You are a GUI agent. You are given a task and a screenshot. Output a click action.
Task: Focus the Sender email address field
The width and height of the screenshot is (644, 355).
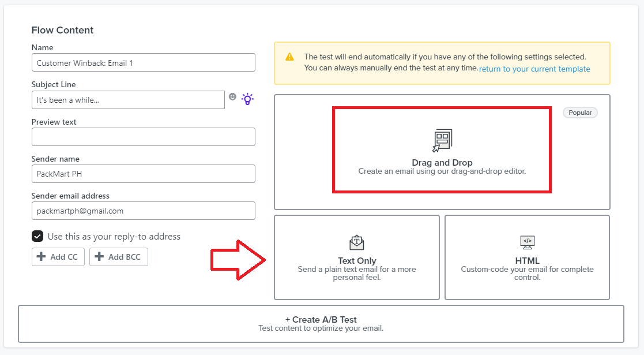coord(144,211)
